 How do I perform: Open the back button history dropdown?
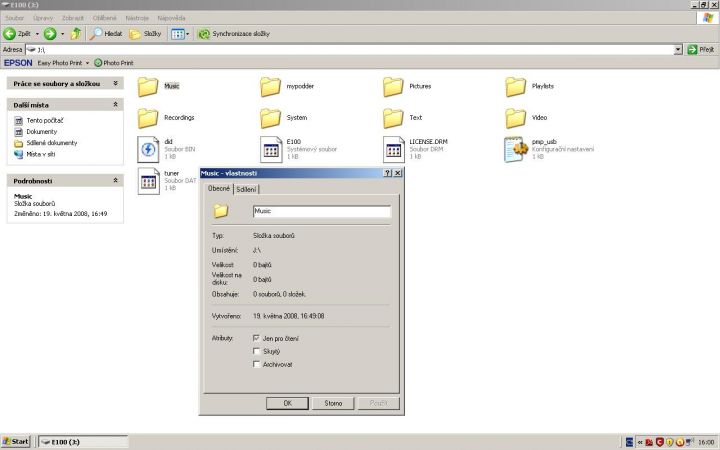37,34
